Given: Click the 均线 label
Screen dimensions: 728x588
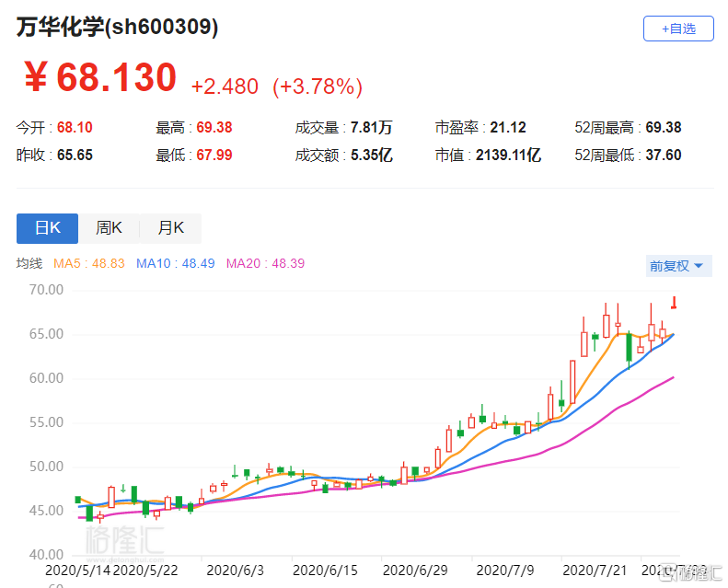Looking at the screenshot, I should (x=29, y=263).
